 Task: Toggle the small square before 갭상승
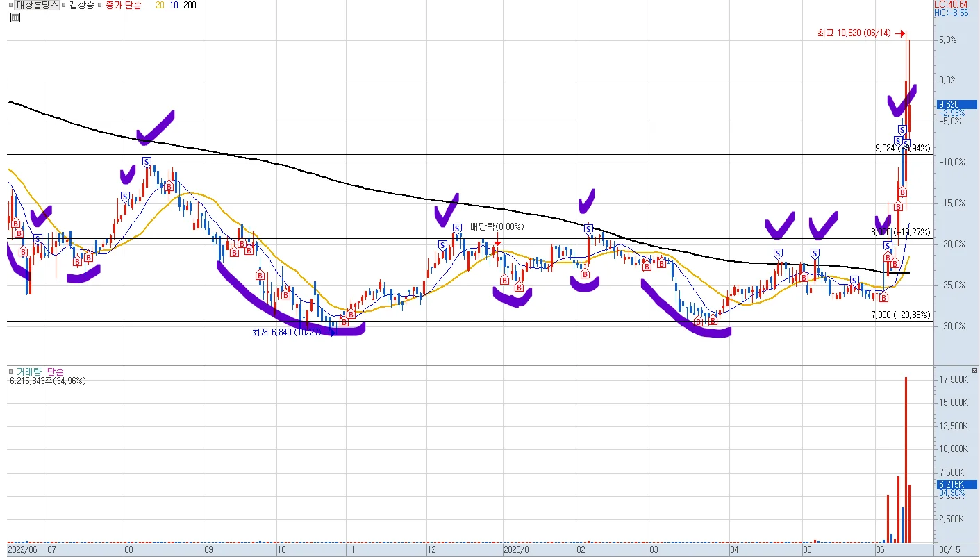point(64,5)
